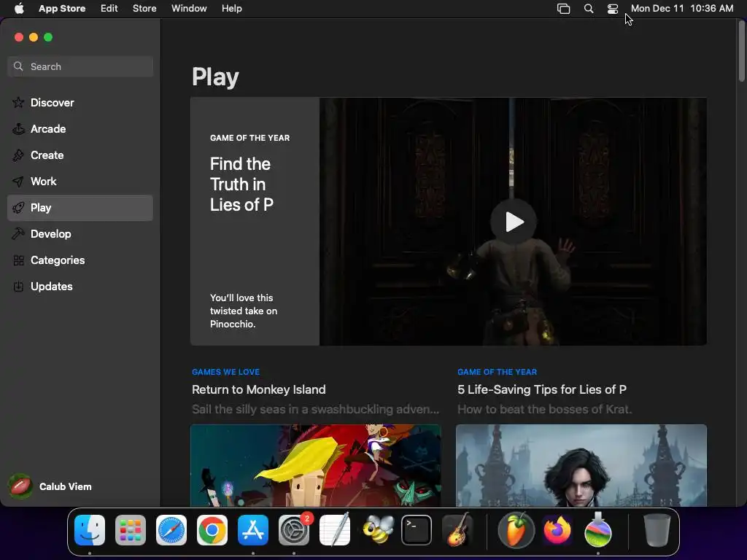747x560 pixels.
Task: Open the potion flask app in dock
Action: (598, 530)
